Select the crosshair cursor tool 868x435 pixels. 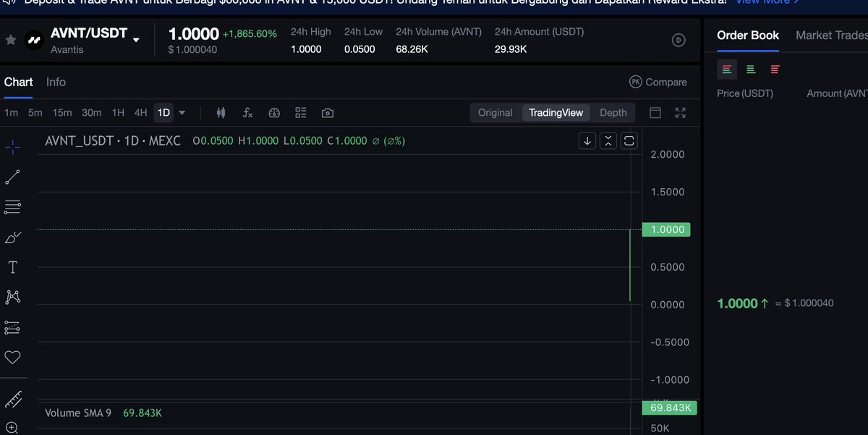click(x=13, y=147)
